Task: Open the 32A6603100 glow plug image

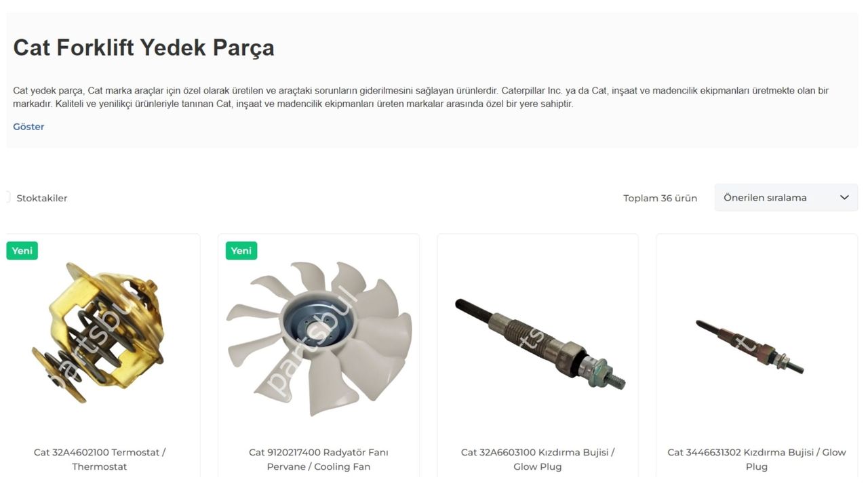Action: (538, 343)
